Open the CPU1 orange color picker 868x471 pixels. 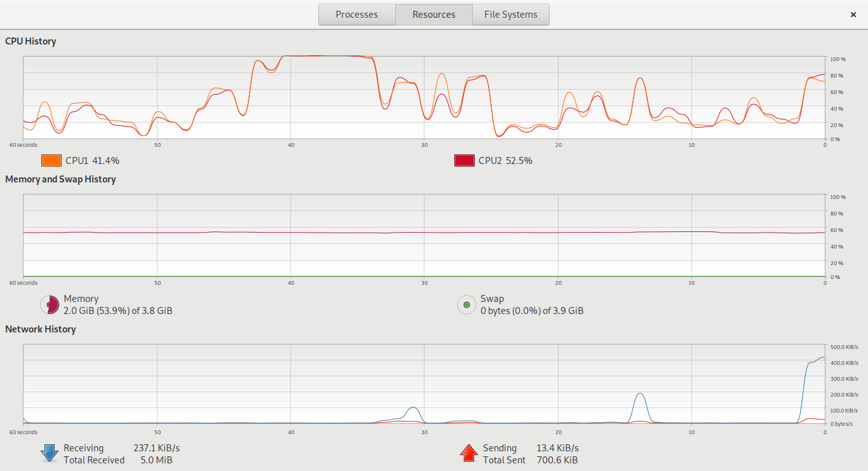[x=51, y=161]
